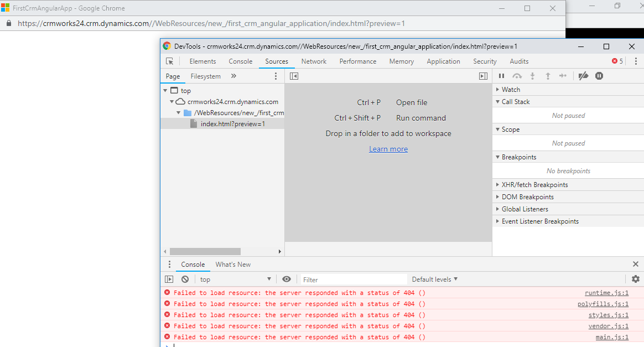
Task: Clear the console with the clear icon
Action: (x=185, y=279)
